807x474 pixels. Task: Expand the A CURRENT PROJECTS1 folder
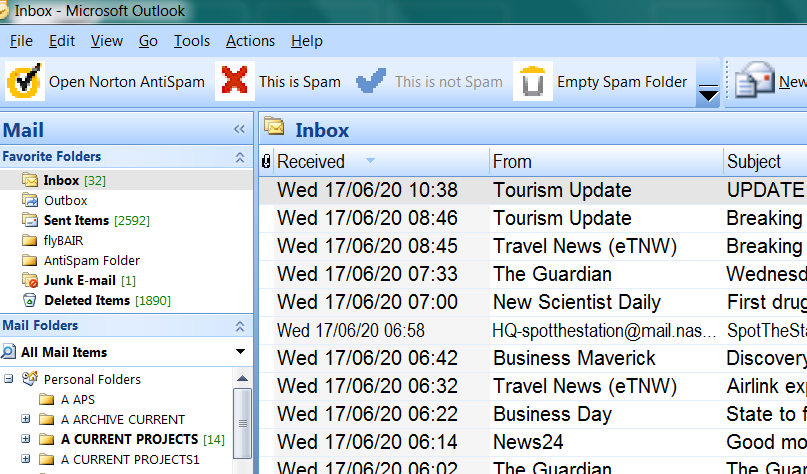[25, 459]
